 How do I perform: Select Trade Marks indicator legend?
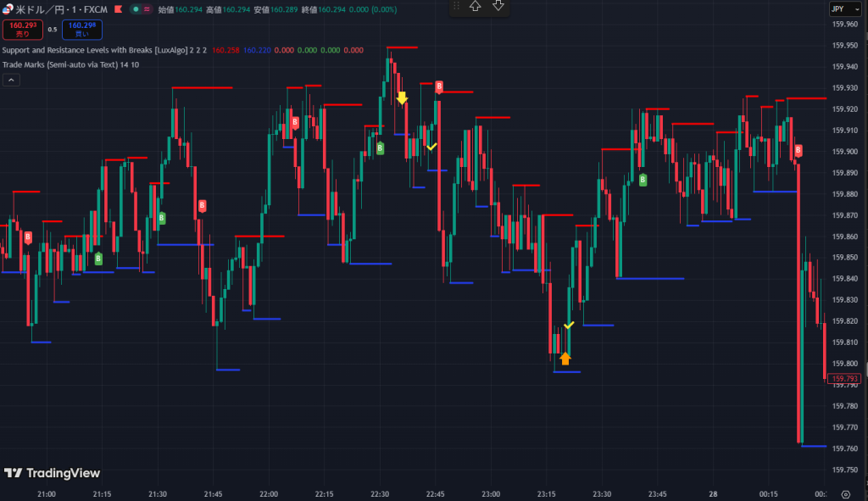tap(71, 64)
